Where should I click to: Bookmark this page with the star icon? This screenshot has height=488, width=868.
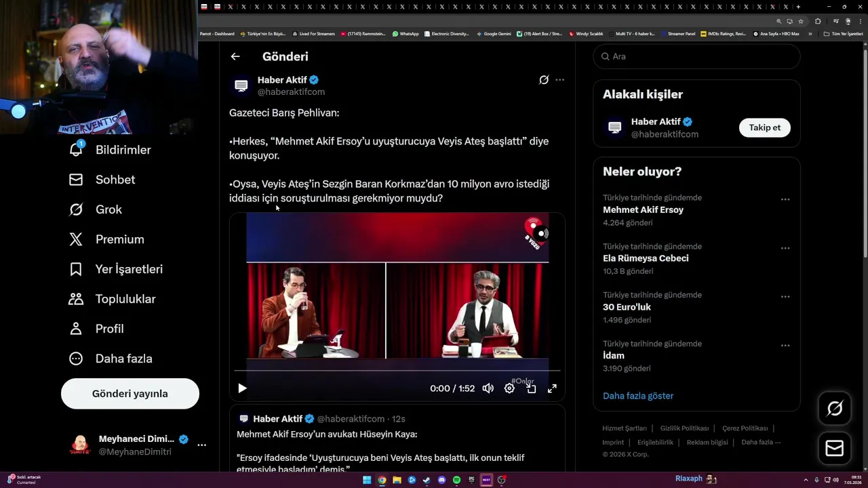(801, 21)
